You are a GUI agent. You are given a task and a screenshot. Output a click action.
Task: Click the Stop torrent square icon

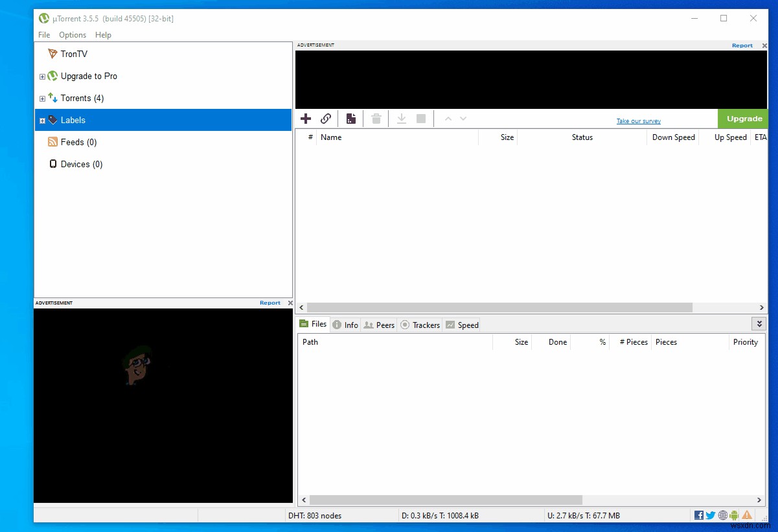click(421, 119)
